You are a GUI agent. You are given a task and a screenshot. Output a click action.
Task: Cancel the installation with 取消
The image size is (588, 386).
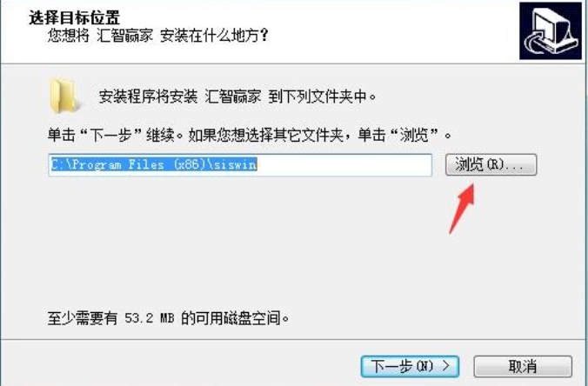tap(523, 366)
